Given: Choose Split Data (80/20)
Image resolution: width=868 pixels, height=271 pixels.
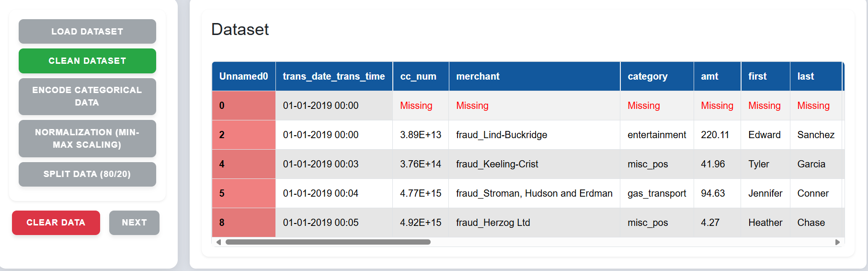Looking at the screenshot, I should click(x=87, y=174).
